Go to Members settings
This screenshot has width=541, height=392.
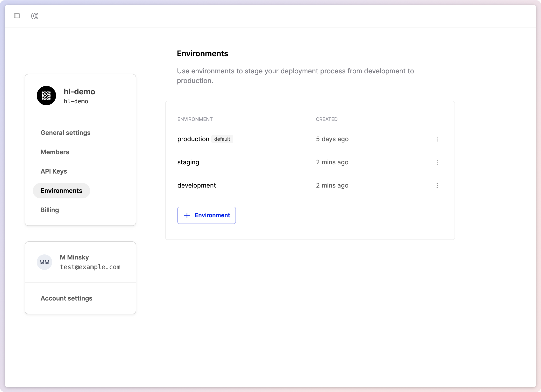click(55, 152)
